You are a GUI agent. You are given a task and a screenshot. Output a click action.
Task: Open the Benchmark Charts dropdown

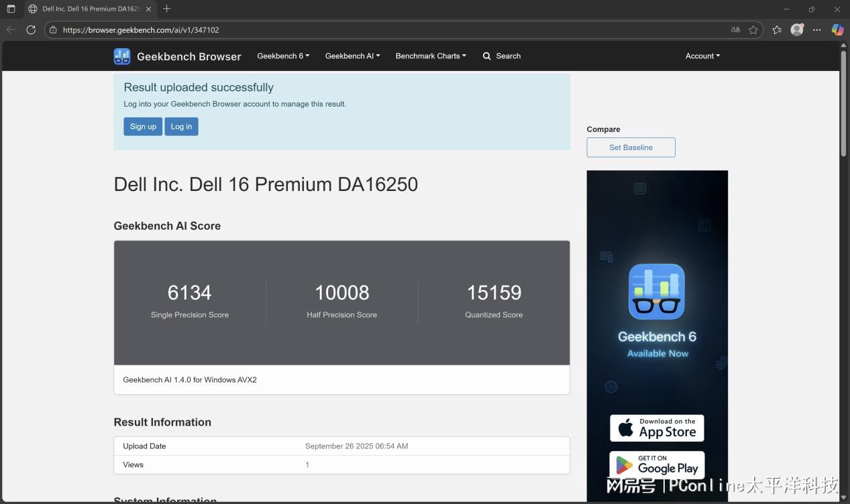pyautogui.click(x=431, y=56)
